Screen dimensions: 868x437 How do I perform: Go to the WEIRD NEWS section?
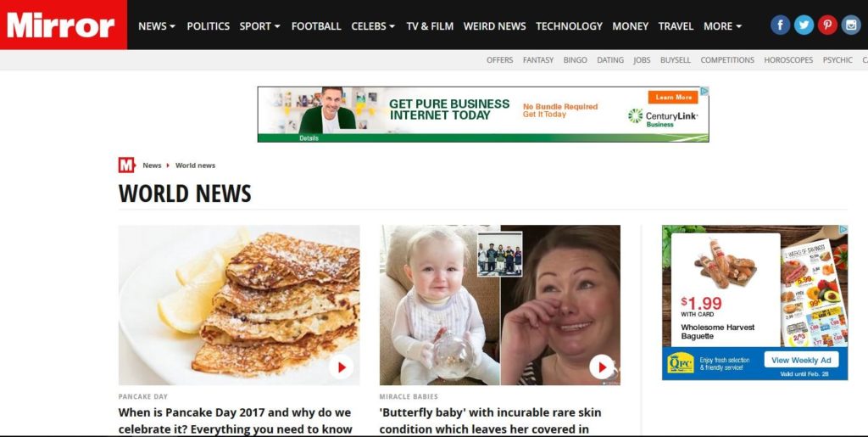coord(494,26)
